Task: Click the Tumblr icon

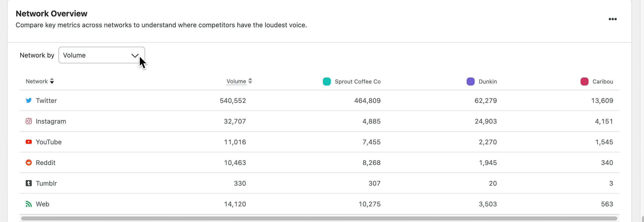Action: pyautogui.click(x=29, y=183)
